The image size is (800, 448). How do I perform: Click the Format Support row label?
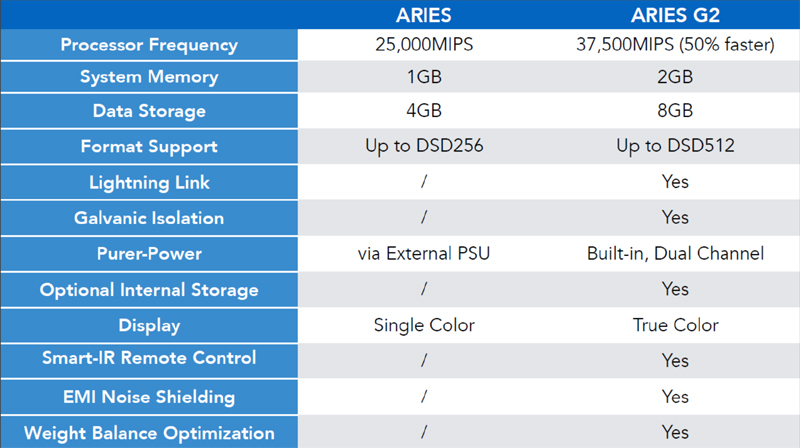tap(149, 147)
